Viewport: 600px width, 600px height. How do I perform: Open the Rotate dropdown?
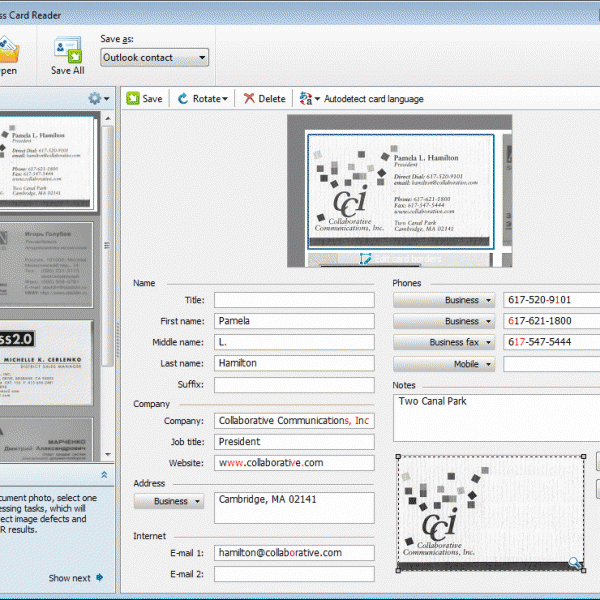(x=203, y=99)
